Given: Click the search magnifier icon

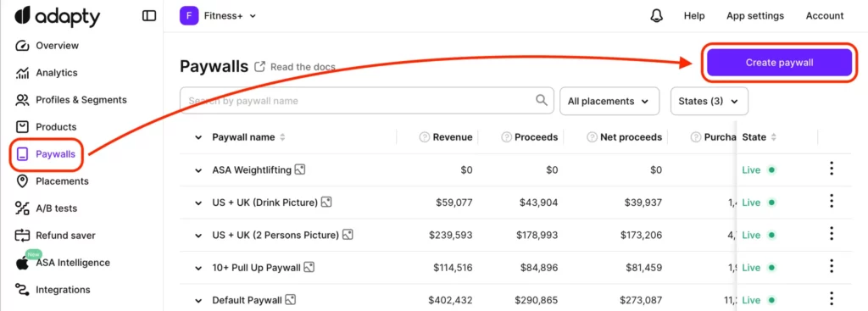Looking at the screenshot, I should point(542,100).
